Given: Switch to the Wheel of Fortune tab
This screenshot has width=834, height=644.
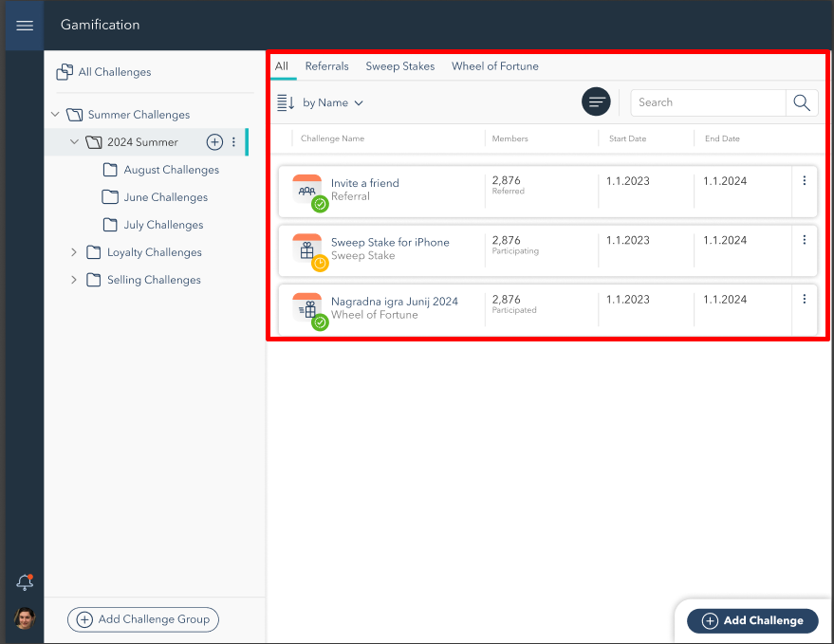Looking at the screenshot, I should [495, 66].
